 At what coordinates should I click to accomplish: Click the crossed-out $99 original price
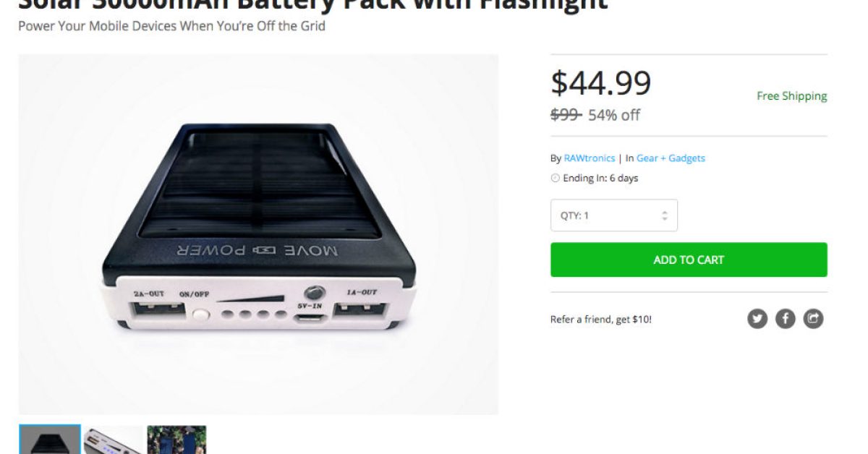566,115
